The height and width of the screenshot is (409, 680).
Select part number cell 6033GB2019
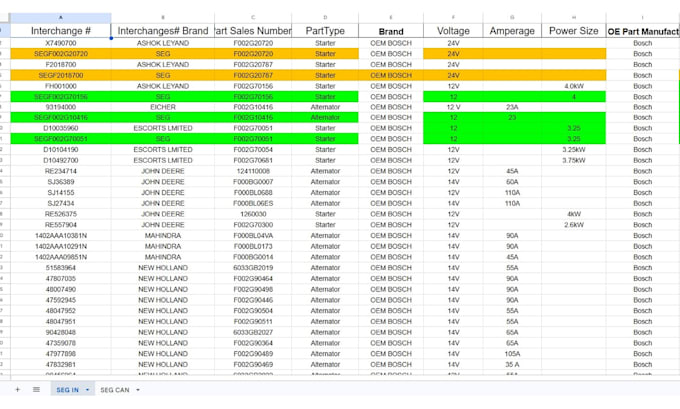(x=253, y=268)
